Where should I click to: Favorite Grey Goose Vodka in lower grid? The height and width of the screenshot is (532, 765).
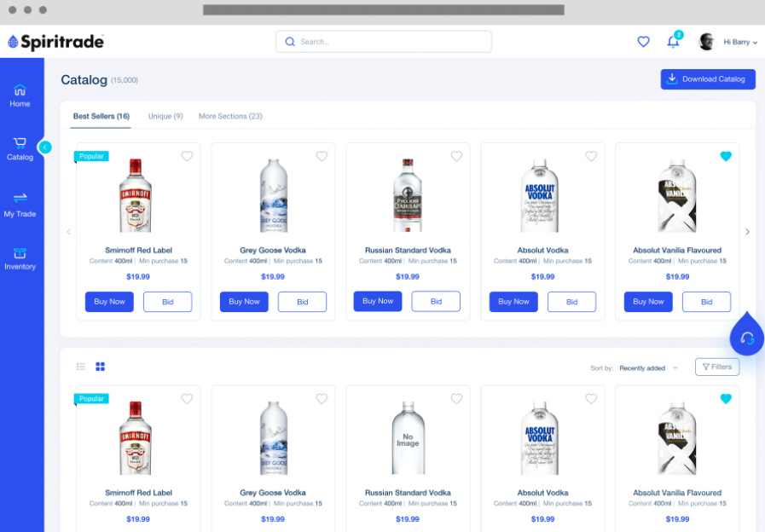click(322, 398)
